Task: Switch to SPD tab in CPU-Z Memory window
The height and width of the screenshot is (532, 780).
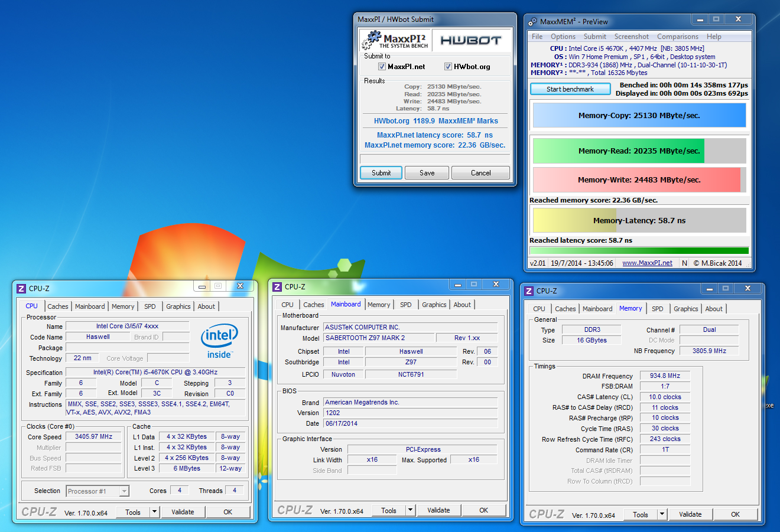Action: pos(658,309)
